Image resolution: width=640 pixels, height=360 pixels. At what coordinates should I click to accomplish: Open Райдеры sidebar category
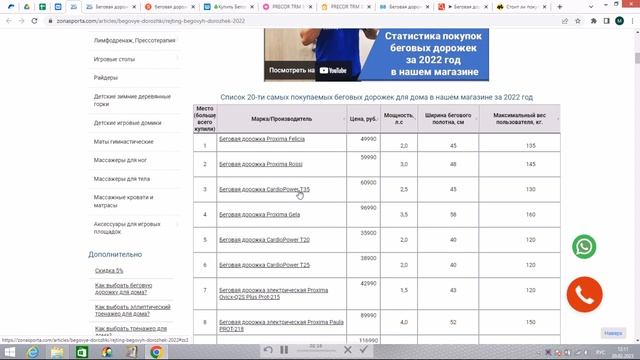[106, 78]
